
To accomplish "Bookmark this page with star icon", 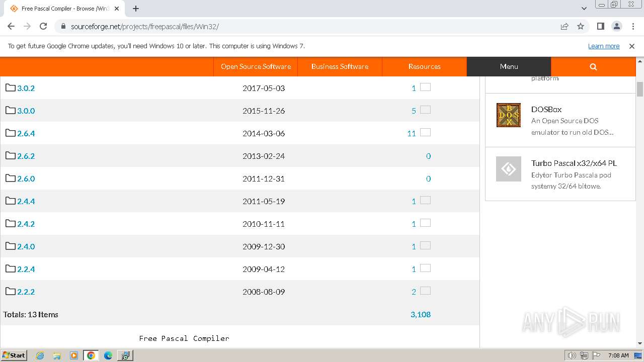I will coord(581,26).
